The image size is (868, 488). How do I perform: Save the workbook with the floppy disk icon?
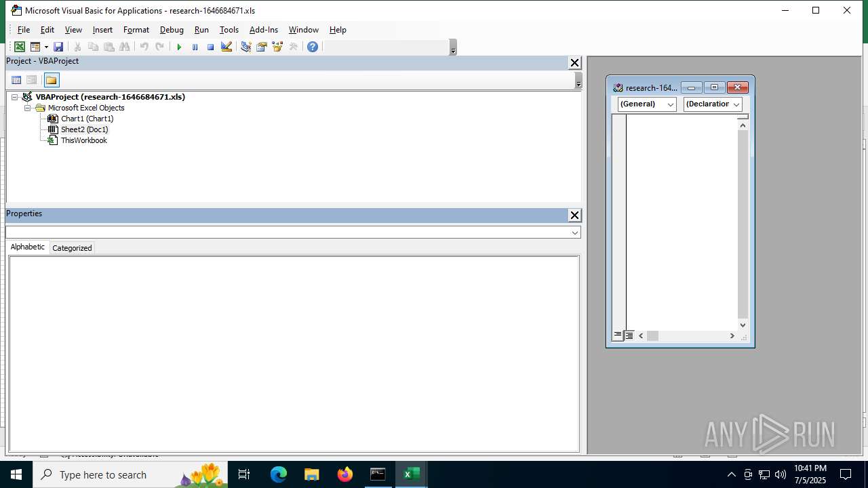58,47
